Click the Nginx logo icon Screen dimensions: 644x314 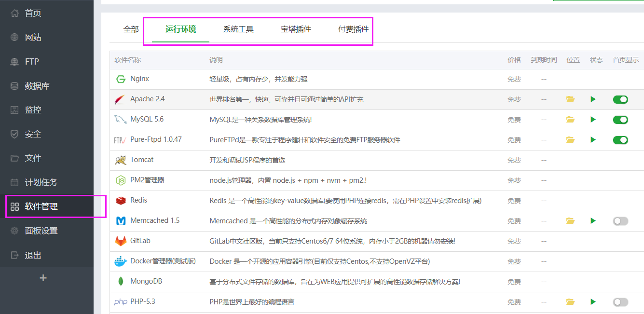point(121,79)
